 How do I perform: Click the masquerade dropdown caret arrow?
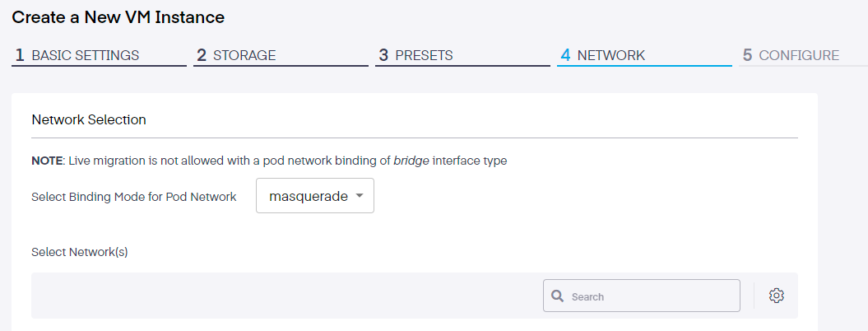360,196
